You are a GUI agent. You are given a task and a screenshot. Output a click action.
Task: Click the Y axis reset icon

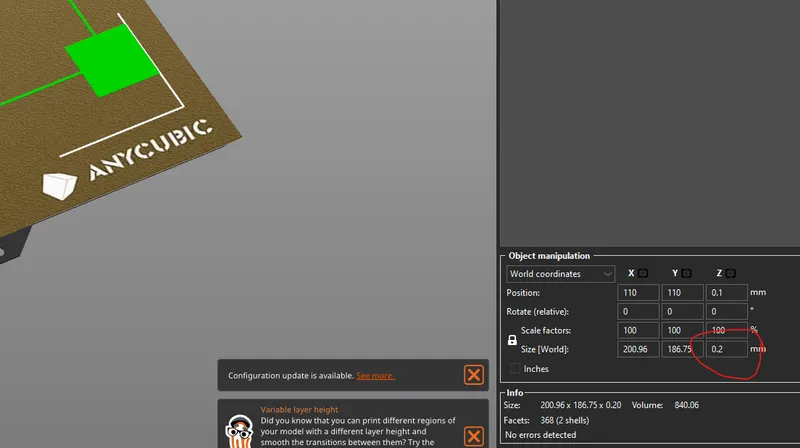[x=687, y=273]
